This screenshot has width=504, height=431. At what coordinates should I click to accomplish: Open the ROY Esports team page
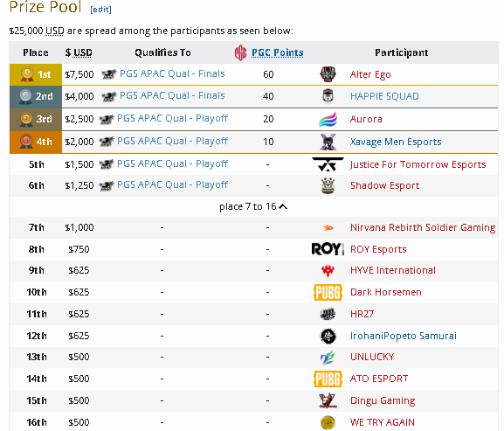378,249
